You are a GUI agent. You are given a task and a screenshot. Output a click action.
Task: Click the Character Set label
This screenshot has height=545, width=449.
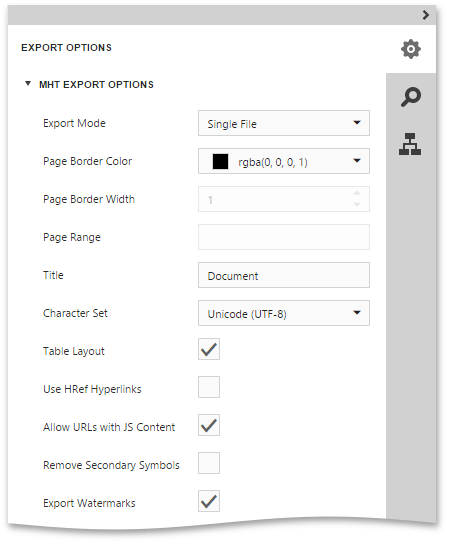pyautogui.click(x=75, y=313)
